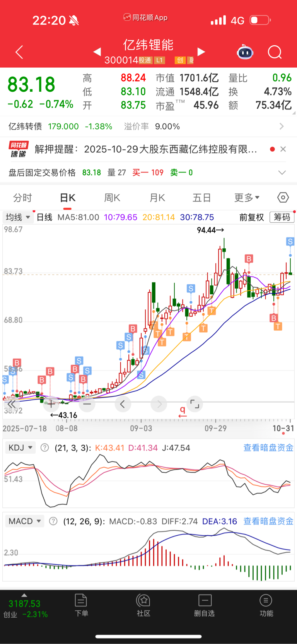Tap 删自选 to remove from watchlist

pyautogui.click(x=205, y=605)
